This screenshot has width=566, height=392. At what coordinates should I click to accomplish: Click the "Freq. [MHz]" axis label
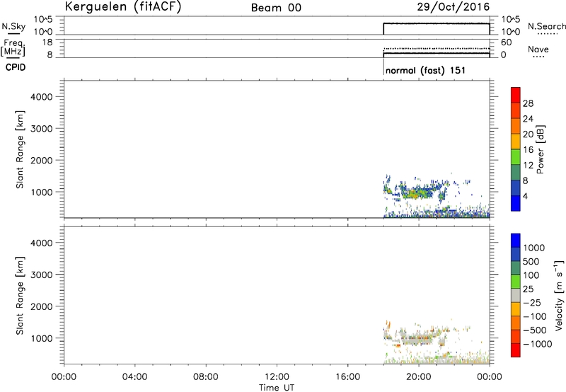tap(13, 48)
